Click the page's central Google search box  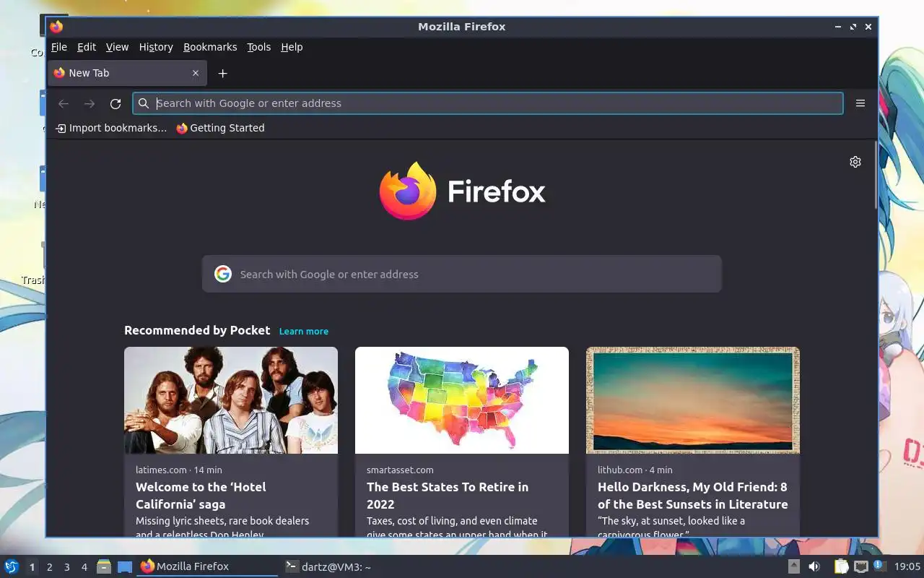[462, 274]
